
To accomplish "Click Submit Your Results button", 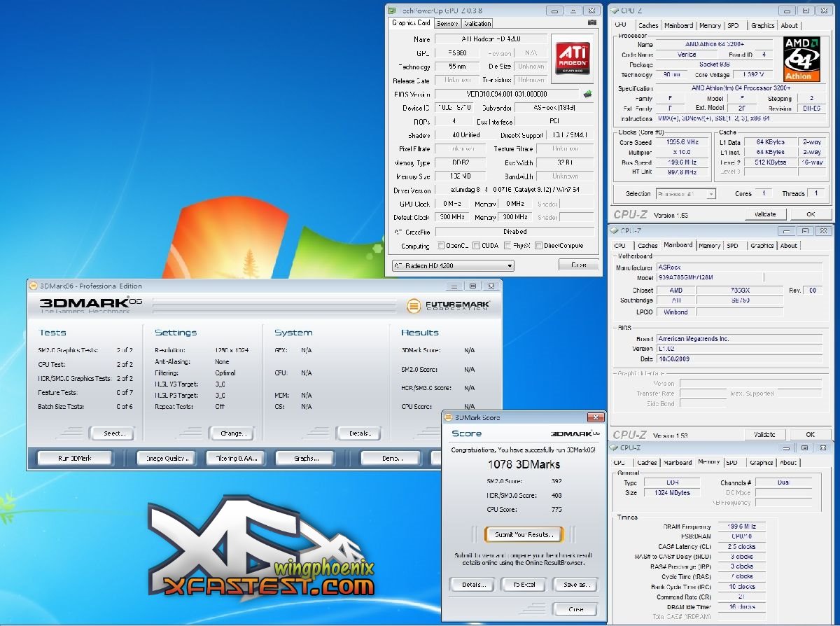I will [x=524, y=534].
